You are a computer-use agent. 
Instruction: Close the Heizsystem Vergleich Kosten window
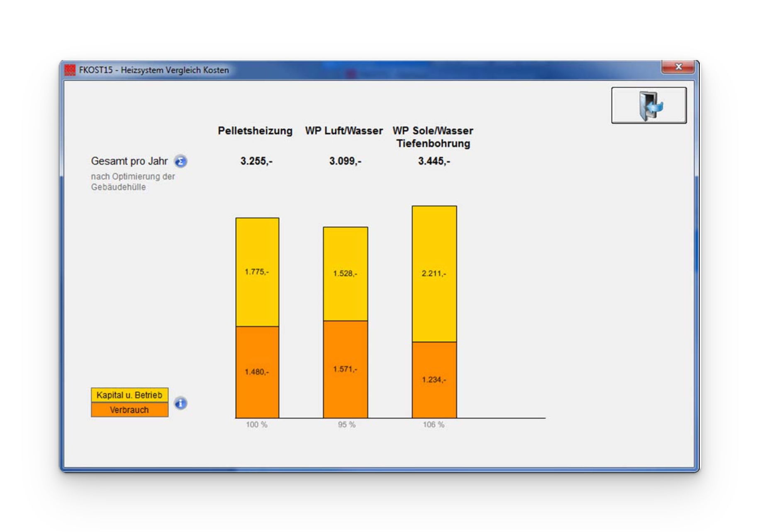pyautogui.click(x=678, y=67)
